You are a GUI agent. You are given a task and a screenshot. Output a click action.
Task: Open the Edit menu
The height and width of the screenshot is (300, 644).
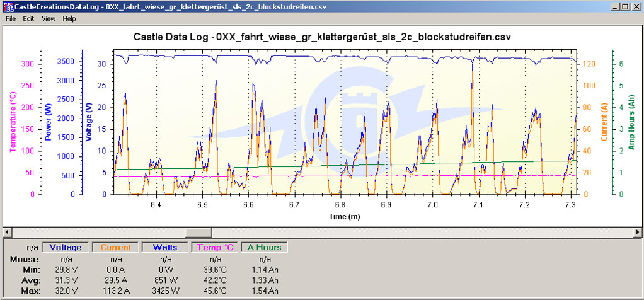[x=28, y=18]
